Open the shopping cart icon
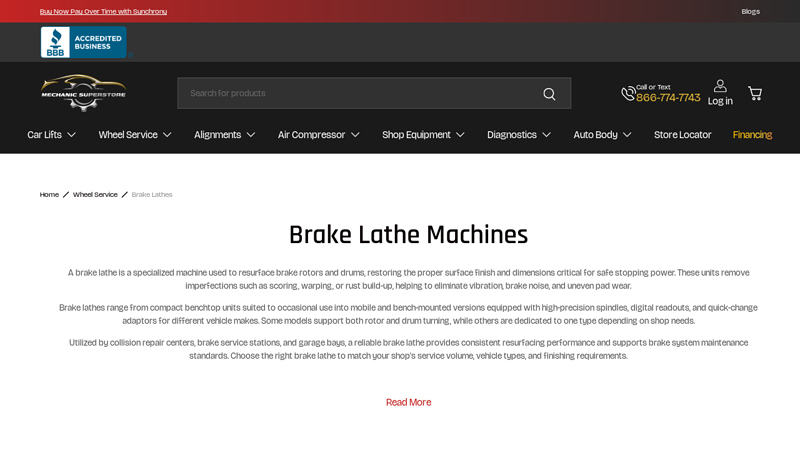Viewport: 800px width, 450px height. 755,93
